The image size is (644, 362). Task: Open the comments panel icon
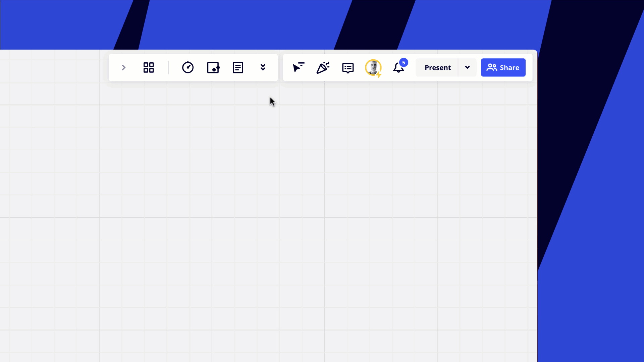click(348, 68)
